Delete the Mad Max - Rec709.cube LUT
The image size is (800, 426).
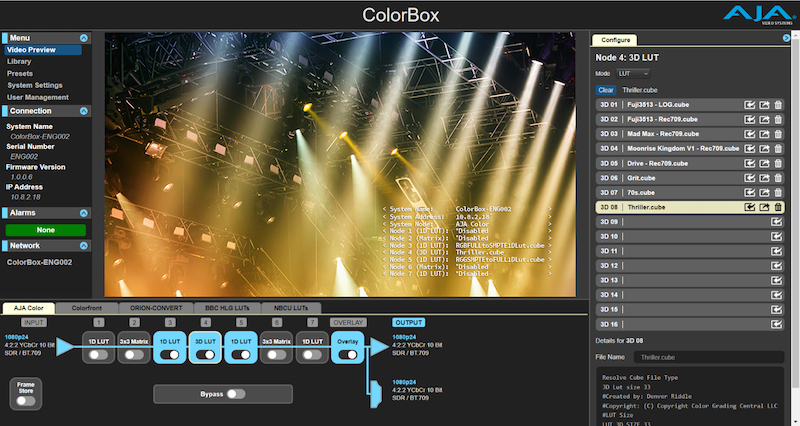coord(778,134)
